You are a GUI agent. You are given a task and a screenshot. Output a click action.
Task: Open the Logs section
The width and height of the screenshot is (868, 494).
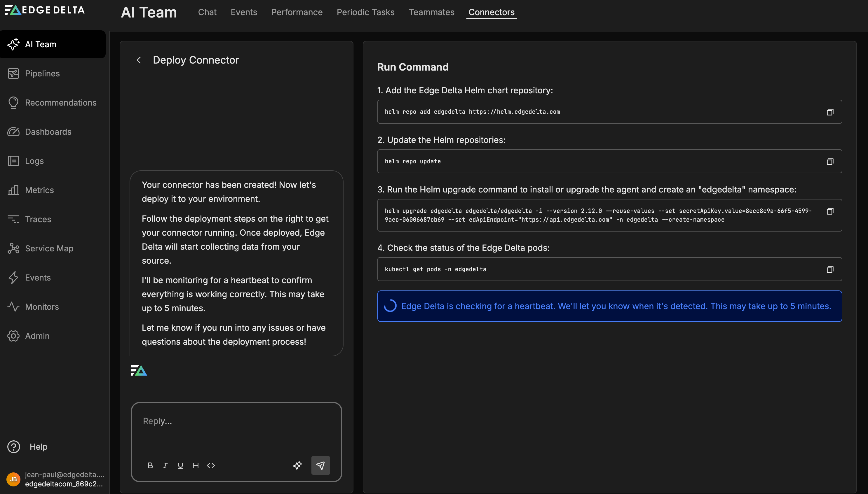(x=34, y=161)
